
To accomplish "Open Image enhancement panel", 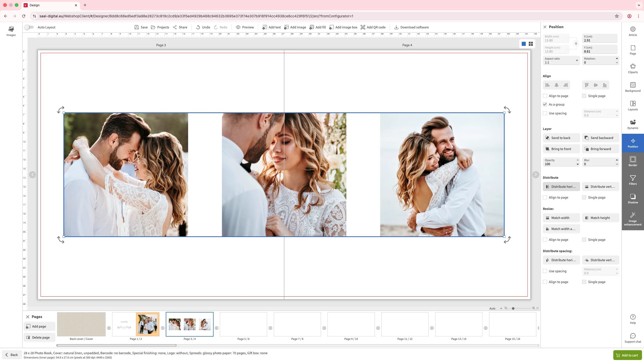I will pos(633,219).
